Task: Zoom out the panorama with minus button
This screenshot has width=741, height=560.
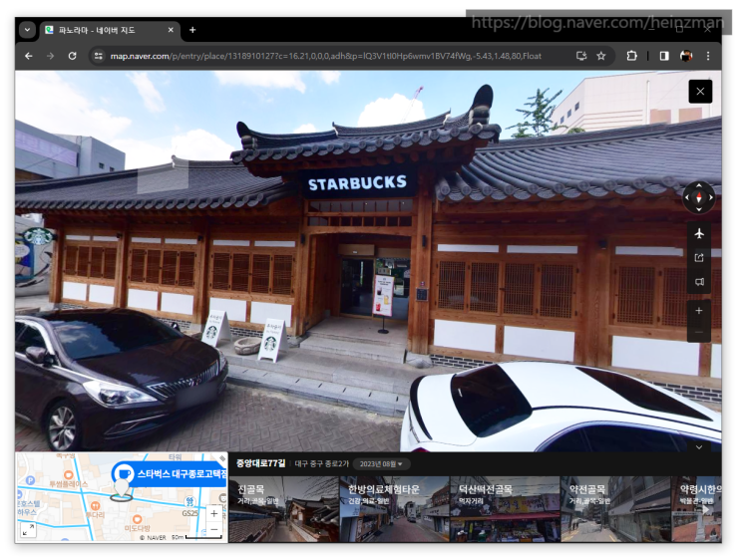Action: (x=699, y=332)
